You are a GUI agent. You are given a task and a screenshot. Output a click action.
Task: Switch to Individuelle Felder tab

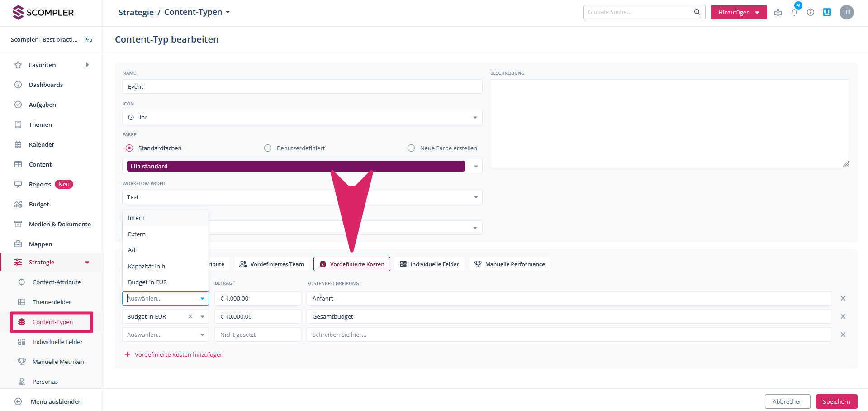pyautogui.click(x=429, y=264)
